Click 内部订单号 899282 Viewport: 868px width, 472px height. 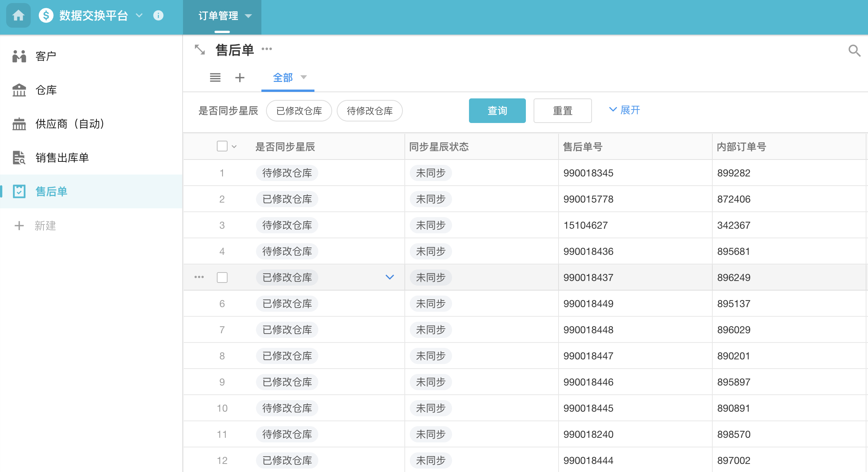click(733, 173)
